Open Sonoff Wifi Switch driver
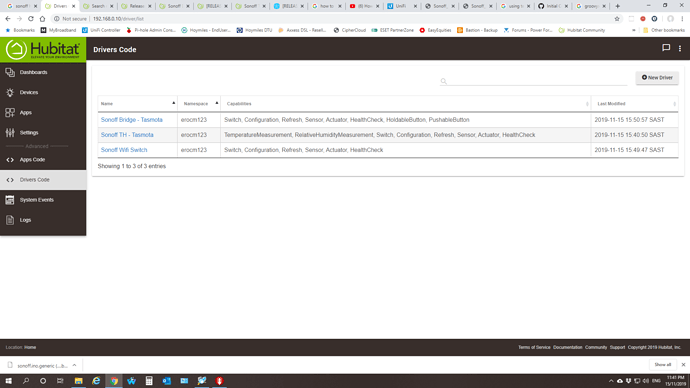This screenshot has width=690, height=388. (124, 150)
